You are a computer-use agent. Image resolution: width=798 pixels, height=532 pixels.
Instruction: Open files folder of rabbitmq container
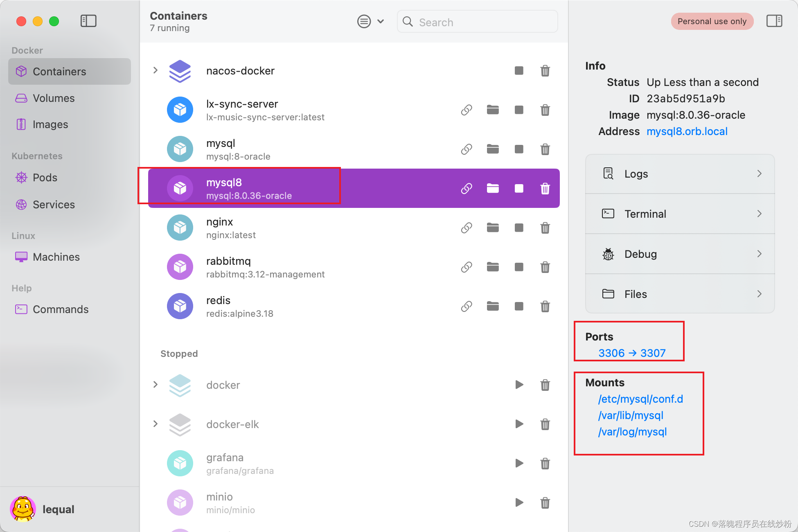(493, 267)
